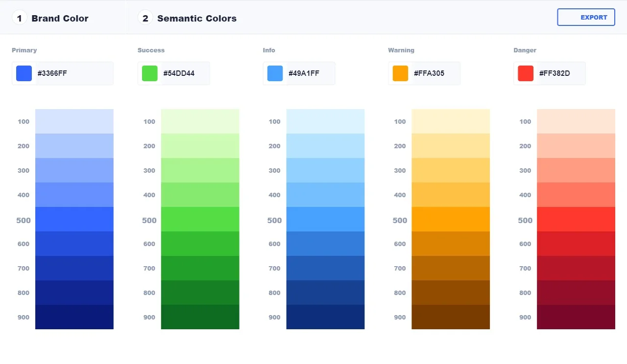Click the Success green color picker swatch

pos(150,73)
